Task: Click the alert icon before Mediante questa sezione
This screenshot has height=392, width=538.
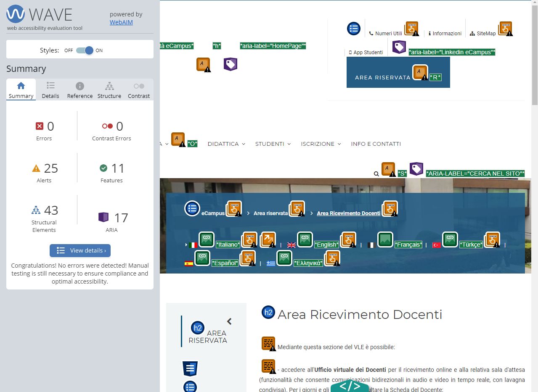Action: pos(269,344)
